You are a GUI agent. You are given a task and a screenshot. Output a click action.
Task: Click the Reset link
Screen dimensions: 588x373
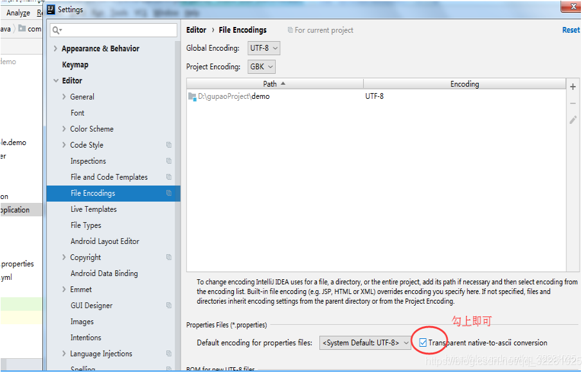tap(571, 30)
